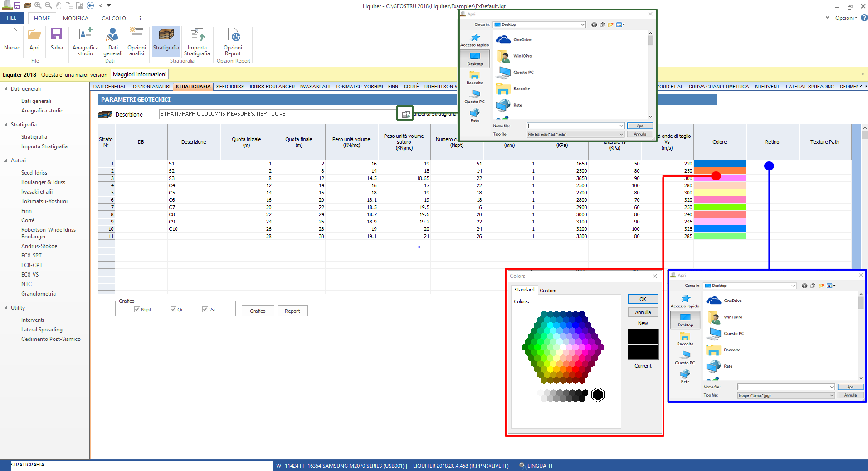This screenshot has height=471, width=868.
Task: Click the green Colore cell for stratum C7
Action: [x=720, y=207]
